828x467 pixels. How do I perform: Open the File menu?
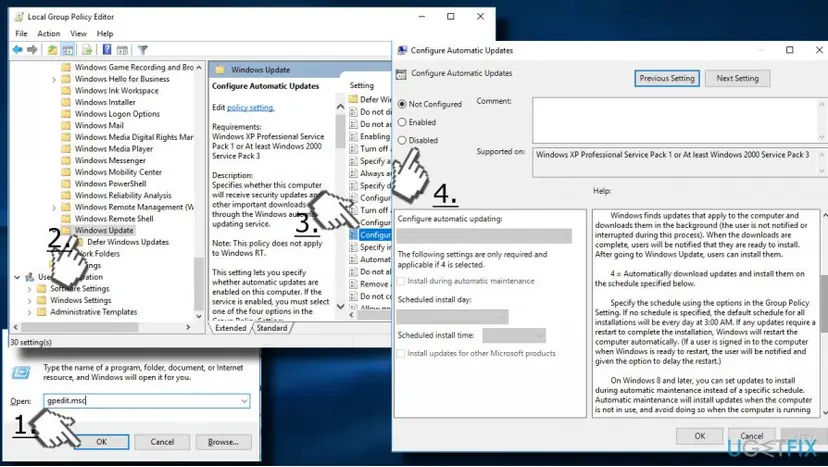[x=21, y=33]
